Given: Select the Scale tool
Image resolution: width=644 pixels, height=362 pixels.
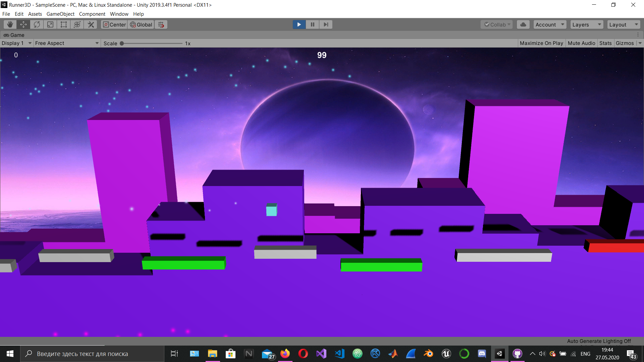Looking at the screenshot, I should tap(50, 24).
